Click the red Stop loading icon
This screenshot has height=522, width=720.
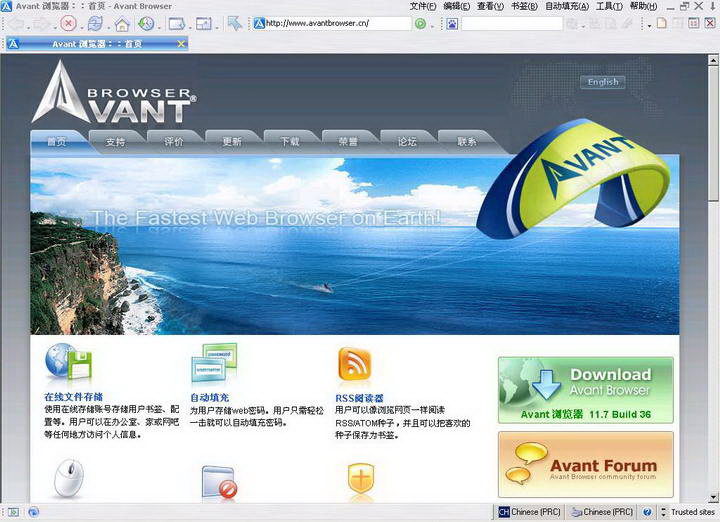68,23
